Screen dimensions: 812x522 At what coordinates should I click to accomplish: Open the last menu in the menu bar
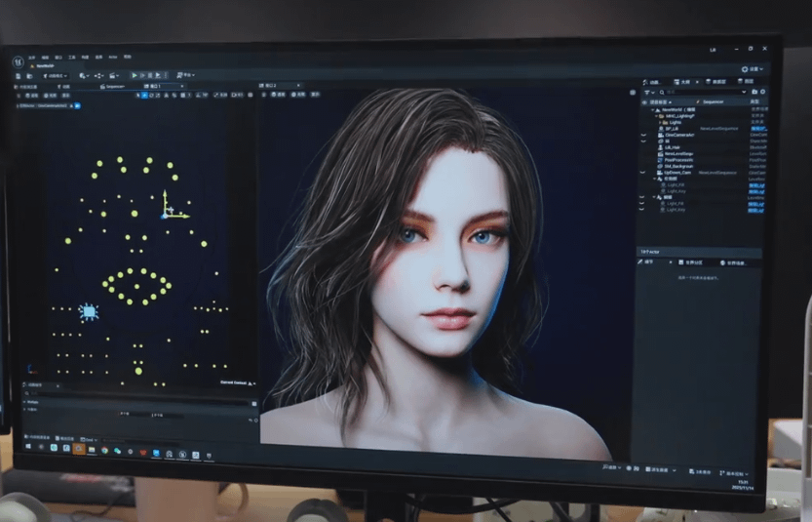(x=128, y=57)
